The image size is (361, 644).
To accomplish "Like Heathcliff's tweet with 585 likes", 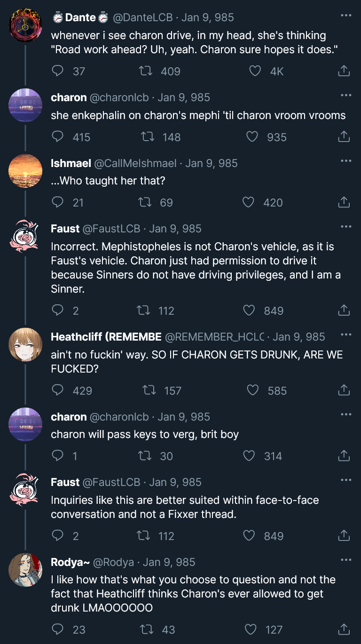I will click(253, 390).
